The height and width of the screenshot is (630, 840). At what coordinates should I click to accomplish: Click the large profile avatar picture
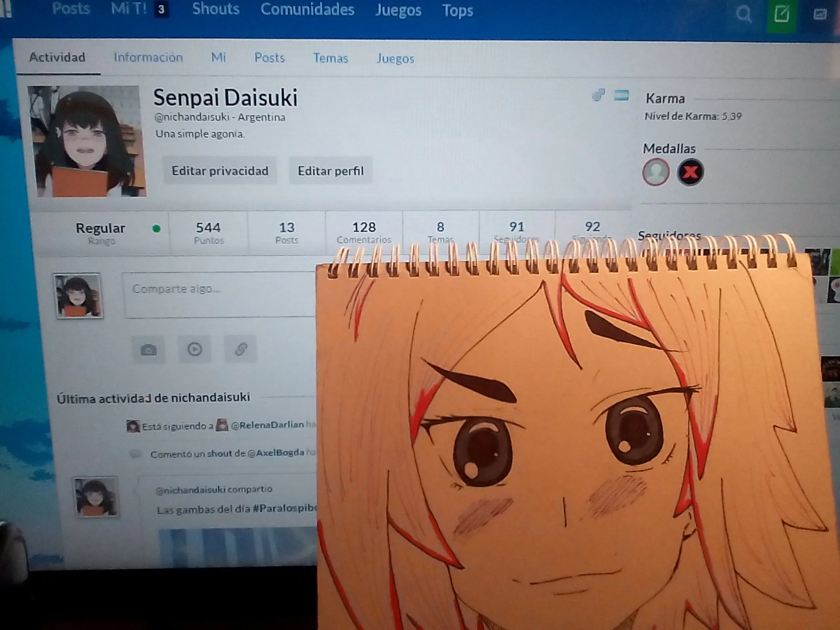87,141
